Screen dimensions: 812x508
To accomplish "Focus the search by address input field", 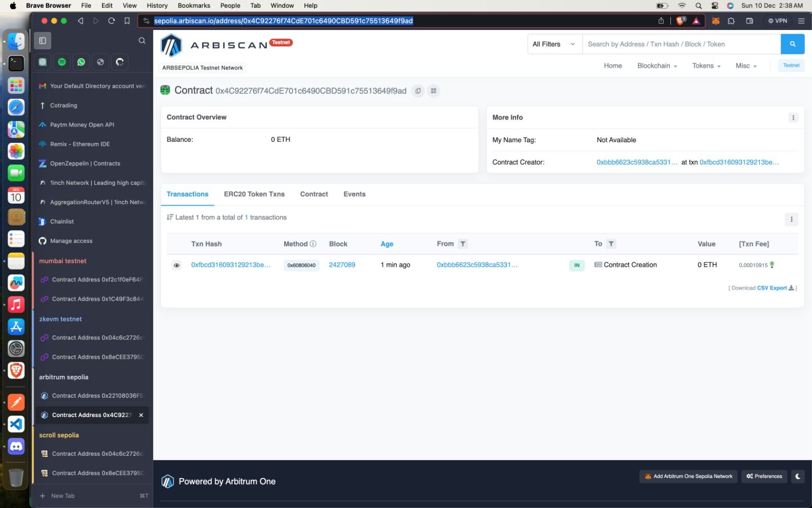I will pos(681,44).
